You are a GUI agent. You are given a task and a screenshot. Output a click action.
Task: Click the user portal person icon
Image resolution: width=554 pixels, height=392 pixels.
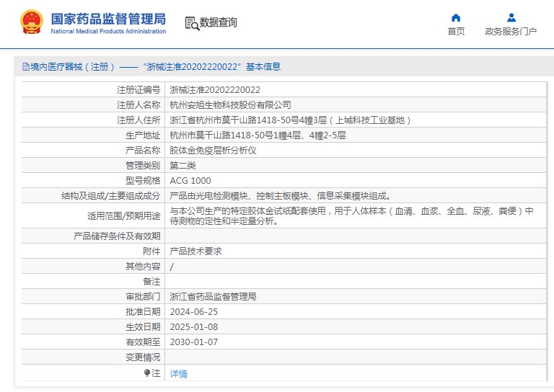[511, 18]
